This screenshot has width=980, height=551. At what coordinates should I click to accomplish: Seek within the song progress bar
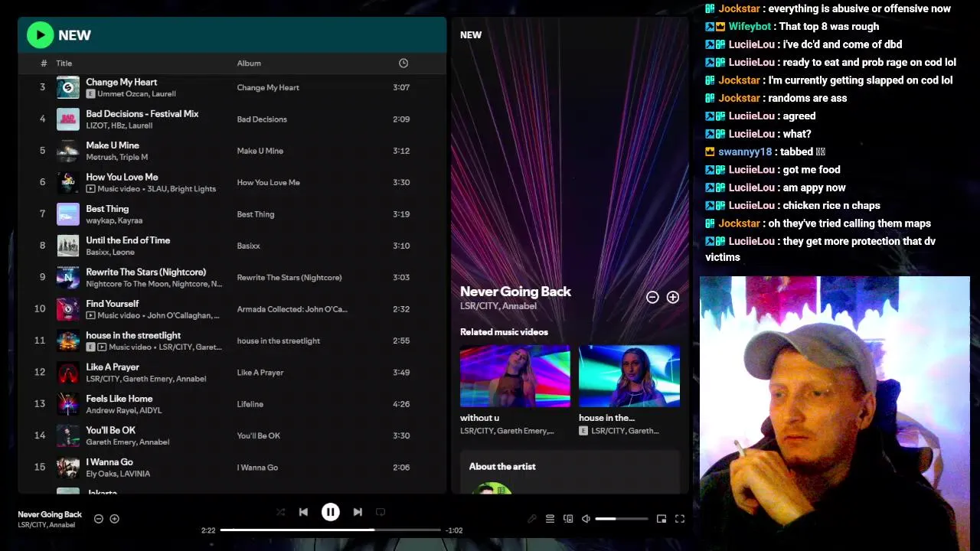tap(330, 530)
